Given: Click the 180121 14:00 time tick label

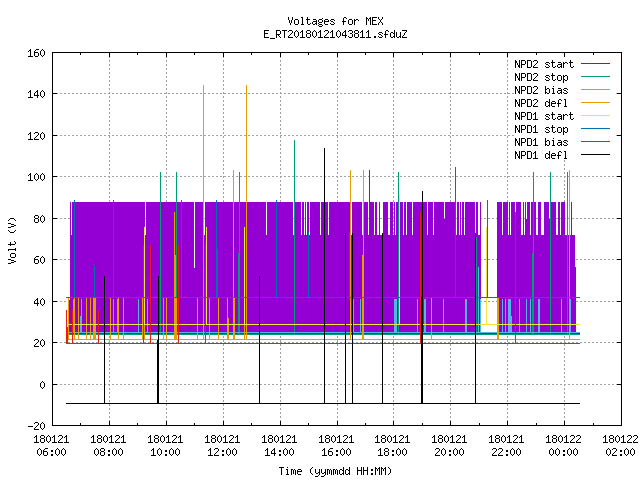Looking at the screenshot, I should pos(279,446).
